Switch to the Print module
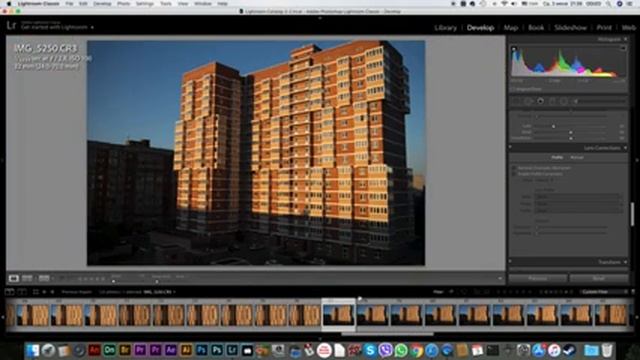 604,28
